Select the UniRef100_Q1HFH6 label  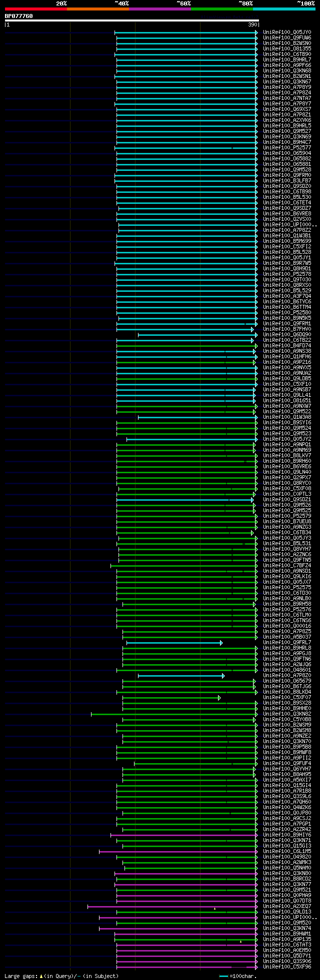287,357
